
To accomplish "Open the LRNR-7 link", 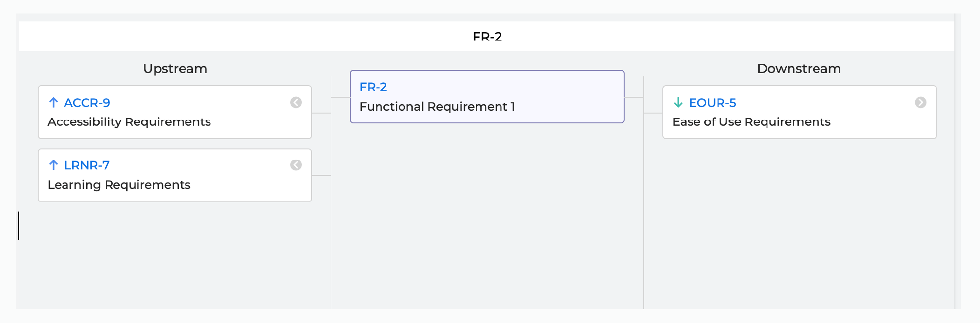I will tap(87, 165).
